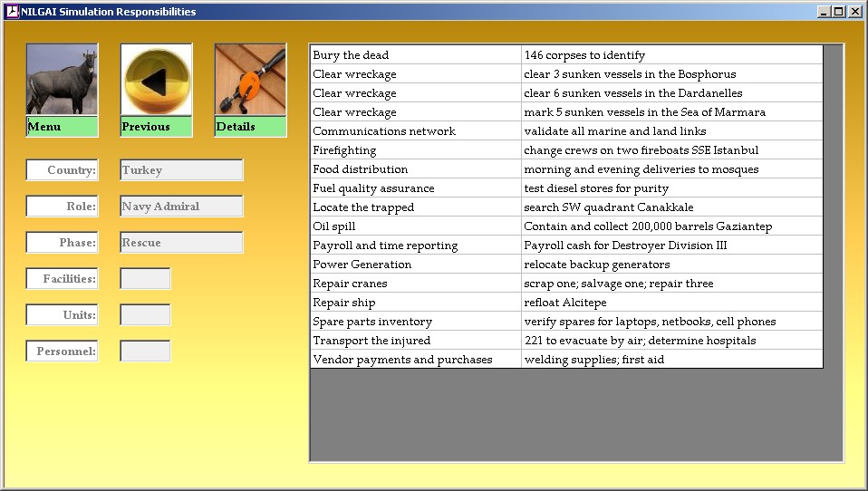
Task: Click the Menu label button
Action: pos(62,127)
